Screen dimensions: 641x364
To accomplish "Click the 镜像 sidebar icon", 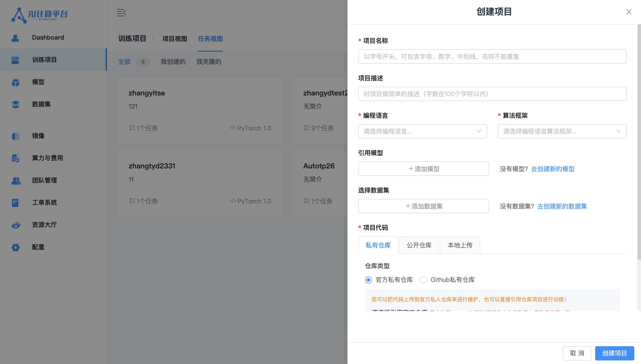I will 15,136.
